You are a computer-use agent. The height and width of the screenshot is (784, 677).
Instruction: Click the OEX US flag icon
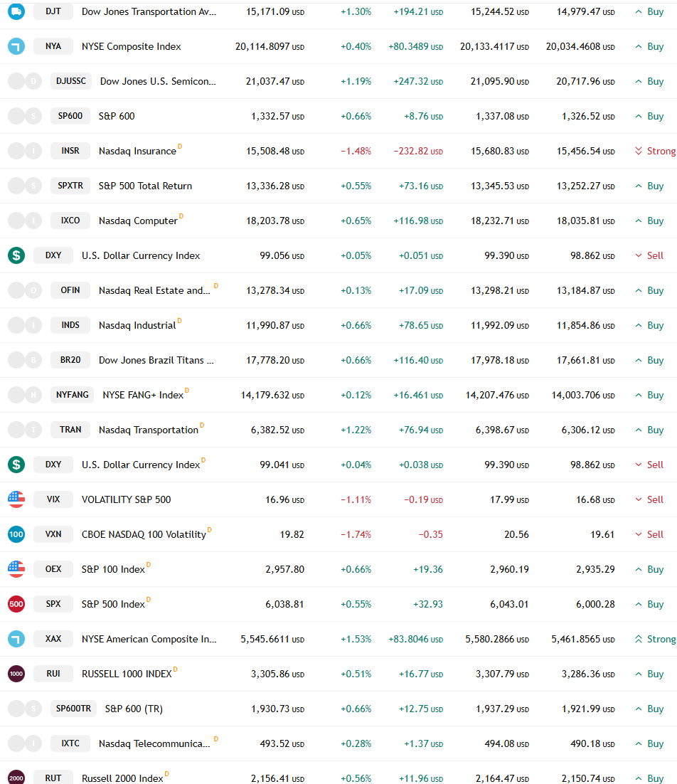pos(16,569)
